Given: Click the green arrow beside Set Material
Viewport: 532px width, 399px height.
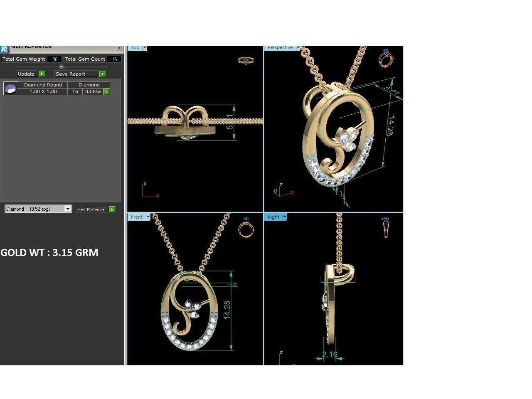Looking at the screenshot, I should point(112,209).
